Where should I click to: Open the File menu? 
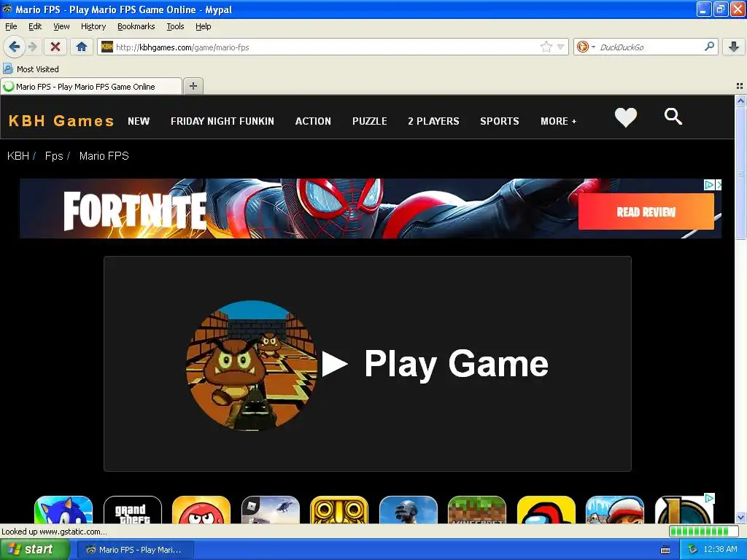point(11,26)
